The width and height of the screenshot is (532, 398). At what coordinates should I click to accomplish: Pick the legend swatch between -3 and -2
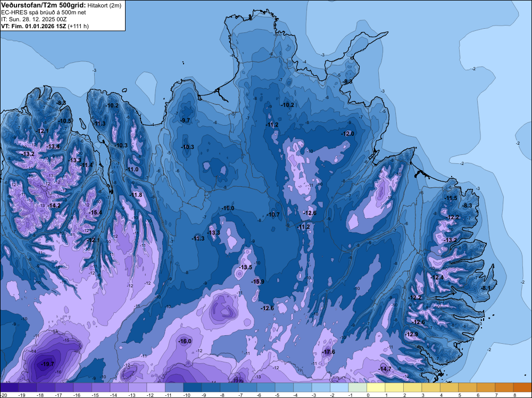click(x=321, y=387)
